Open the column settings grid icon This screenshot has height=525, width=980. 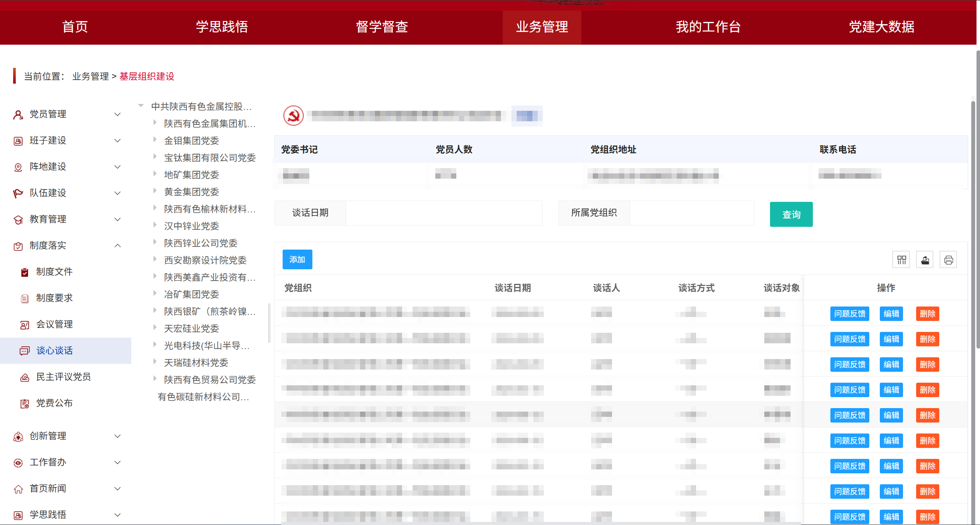(x=901, y=259)
